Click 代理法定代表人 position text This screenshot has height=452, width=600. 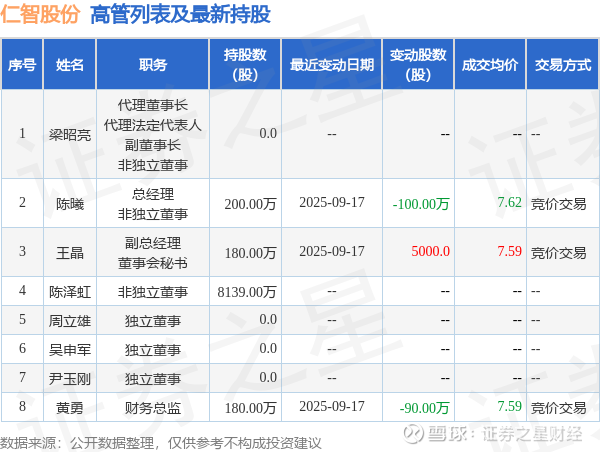(153, 125)
